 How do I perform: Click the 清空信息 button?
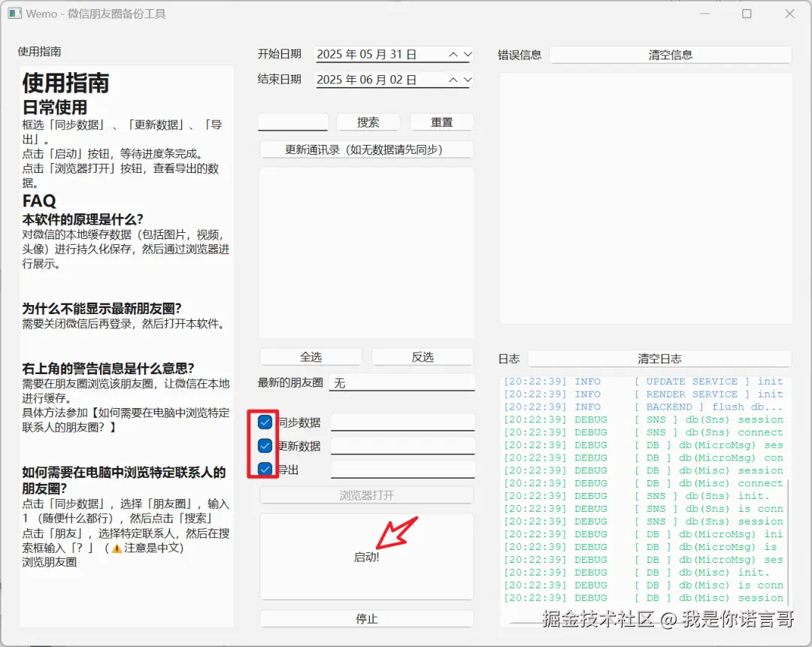pos(671,55)
